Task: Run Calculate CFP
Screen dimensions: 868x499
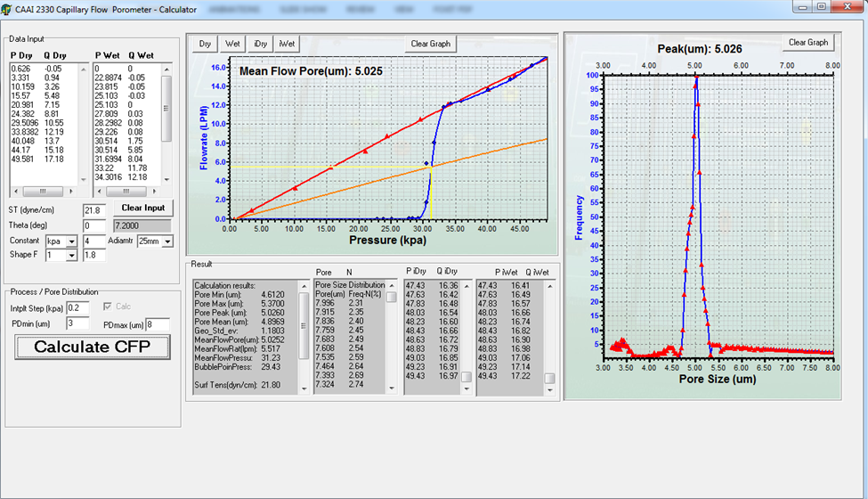Action: (x=93, y=347)
